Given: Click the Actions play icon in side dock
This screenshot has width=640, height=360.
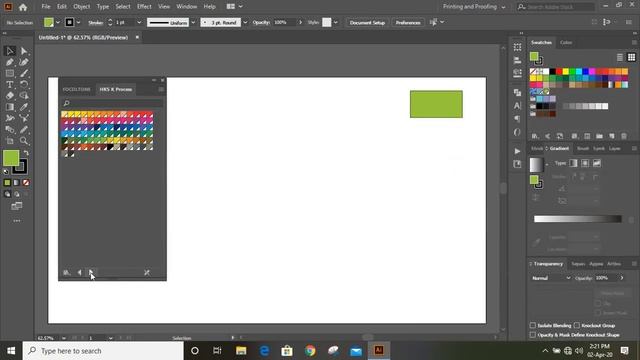Looking at the screenshot, I should tap(518, 151).
